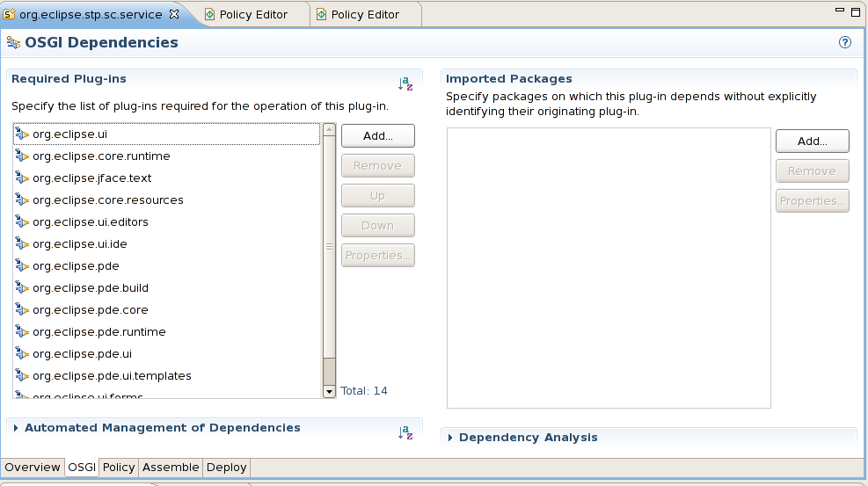This screenshot has height=486, width=868.
Task: Click the Up button
Action: [x=378, y=196]
